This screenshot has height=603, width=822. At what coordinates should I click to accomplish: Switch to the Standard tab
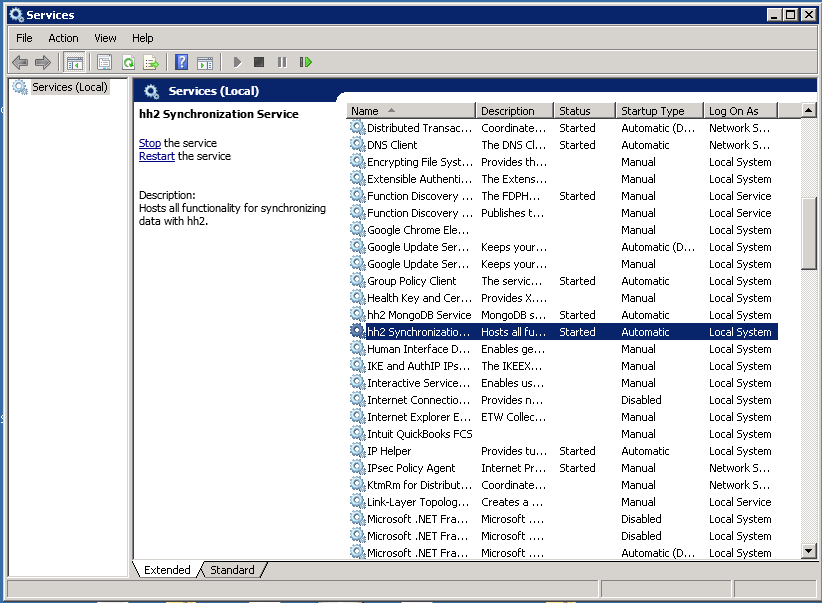tap(232, 570)
